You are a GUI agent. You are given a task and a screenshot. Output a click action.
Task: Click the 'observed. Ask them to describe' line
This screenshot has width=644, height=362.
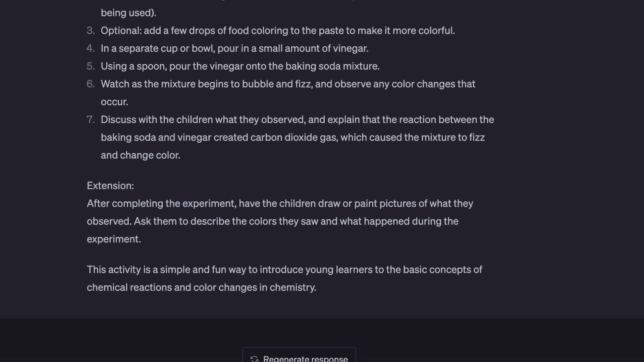coord(273,221)
